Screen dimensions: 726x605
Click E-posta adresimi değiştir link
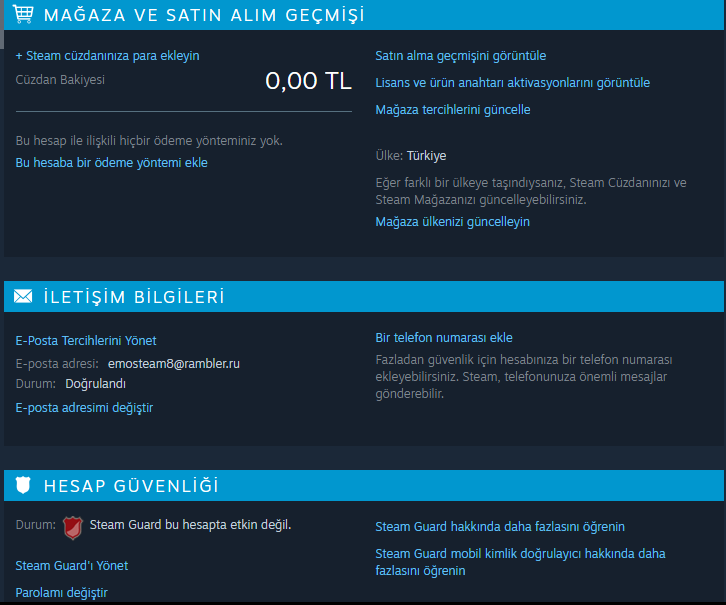click(84, 408)
